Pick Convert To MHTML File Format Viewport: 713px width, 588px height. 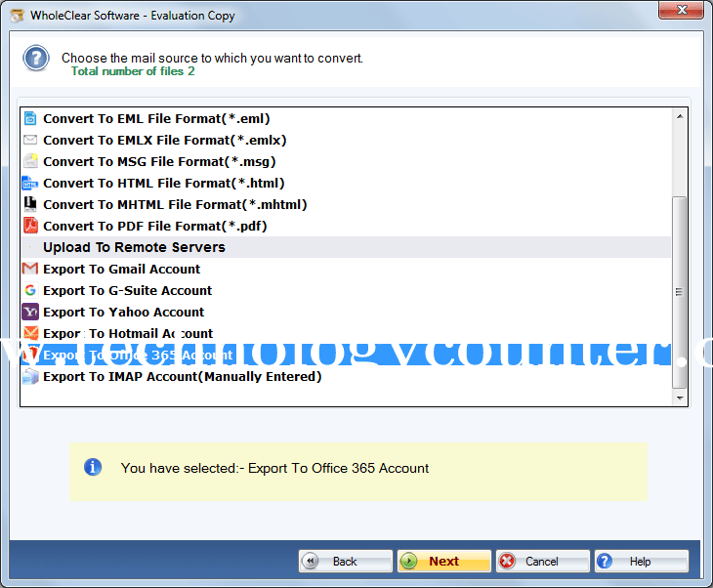pos(346,204)
